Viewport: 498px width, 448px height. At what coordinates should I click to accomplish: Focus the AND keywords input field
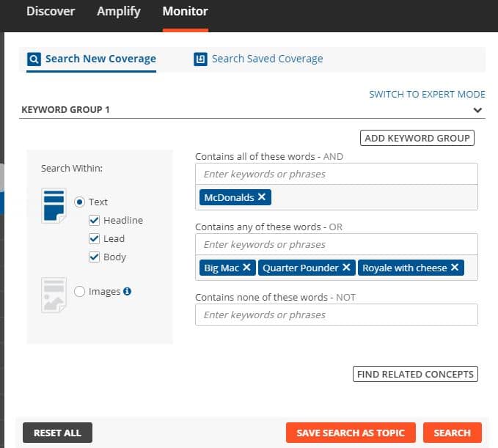337,174
